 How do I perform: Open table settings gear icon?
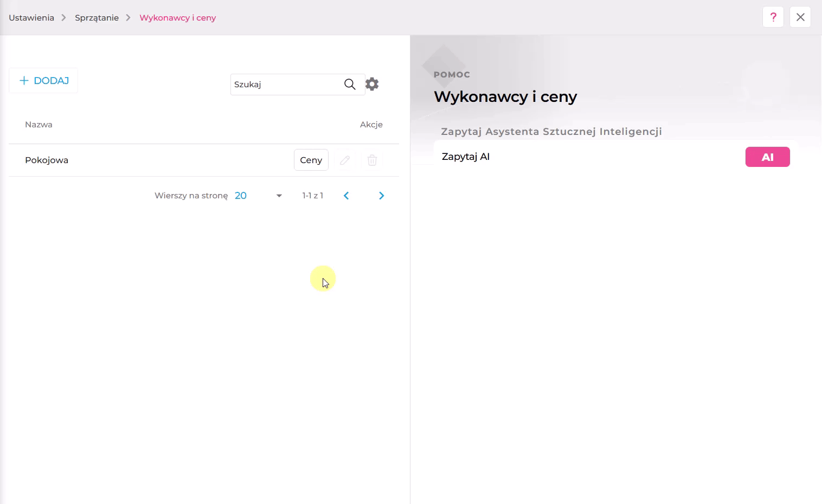click(x=372, y=84)
